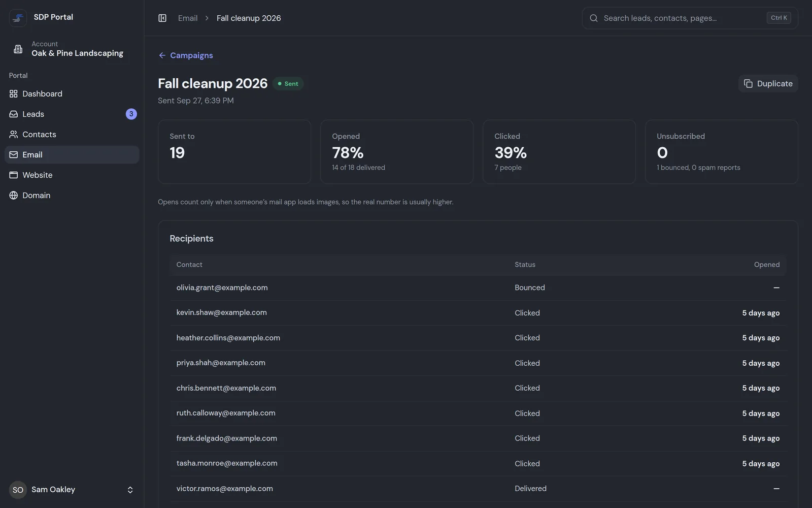
Task: Open the Oak & Pine Landscaping account switcher
Action: click(72, 49)
